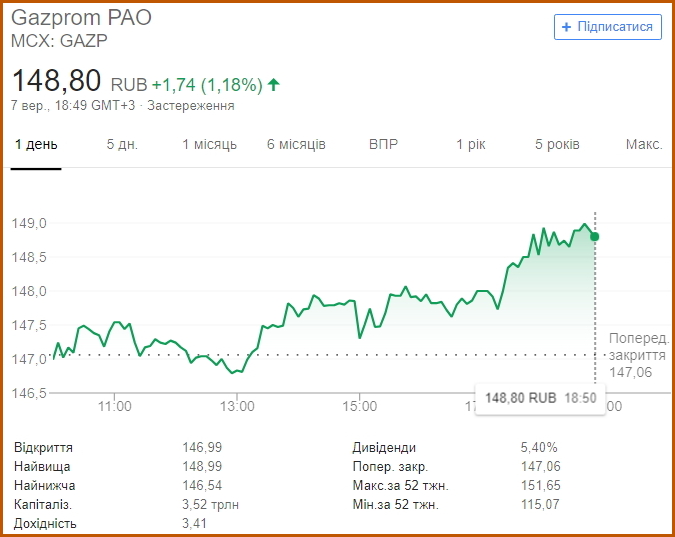Click the Gazprom PAO company title
This screenshot has height=537, width=675.
click(x=81, y=18)
